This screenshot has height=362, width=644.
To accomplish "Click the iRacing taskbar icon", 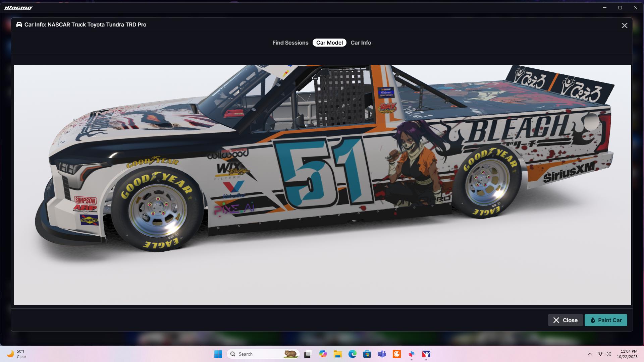I will click(426, 354).
